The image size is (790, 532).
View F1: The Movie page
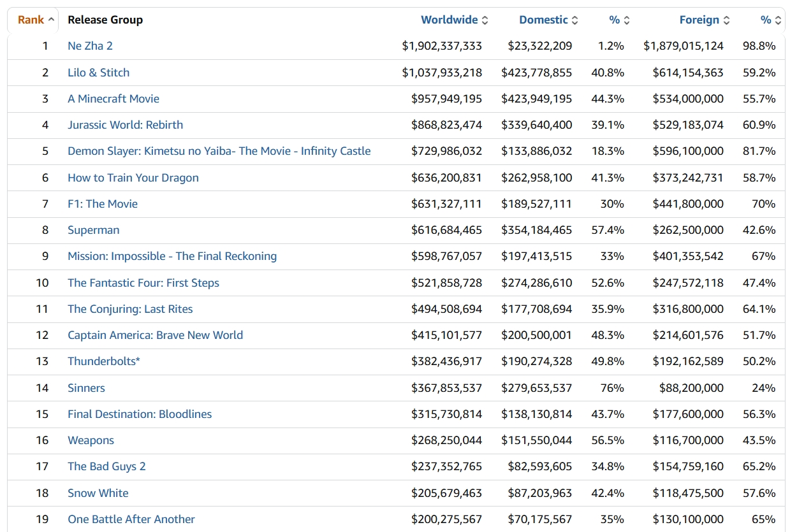[x=103, y=204]
